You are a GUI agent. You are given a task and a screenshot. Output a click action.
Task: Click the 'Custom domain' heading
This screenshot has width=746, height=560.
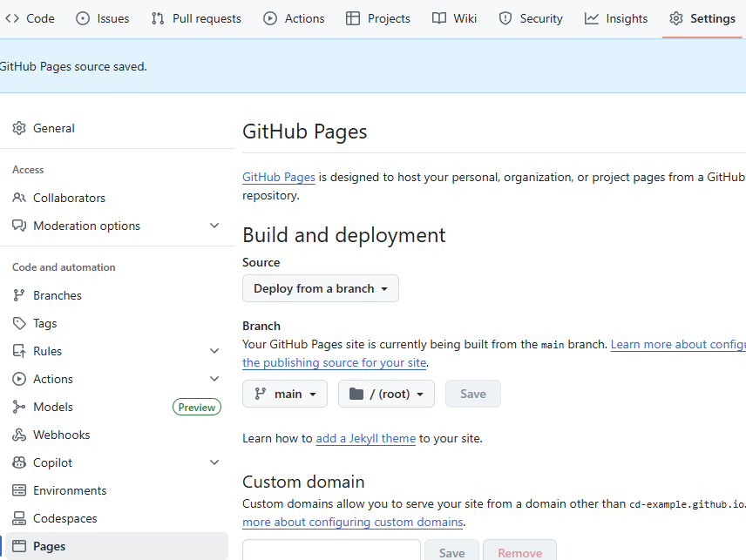[303, 482]
